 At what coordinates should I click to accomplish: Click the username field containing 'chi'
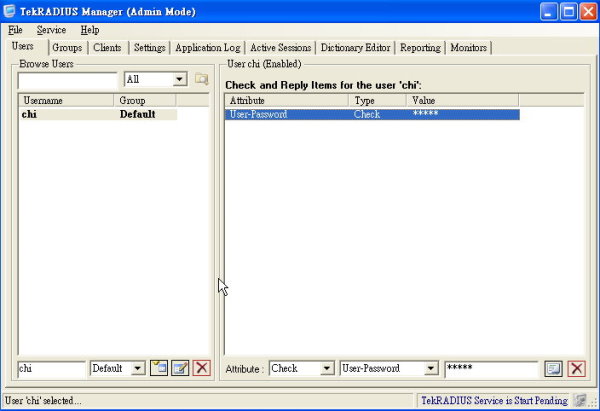point(51,369)
